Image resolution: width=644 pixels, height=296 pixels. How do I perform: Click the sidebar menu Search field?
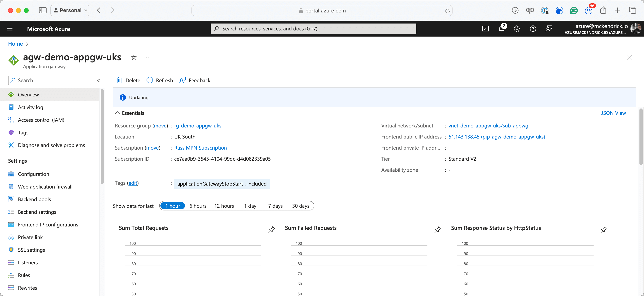49,80
